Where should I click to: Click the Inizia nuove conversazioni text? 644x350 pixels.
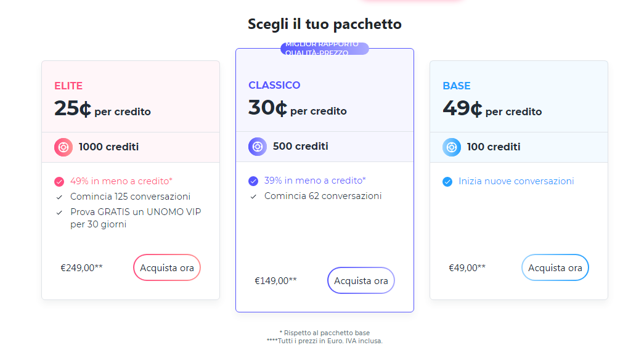516,181
